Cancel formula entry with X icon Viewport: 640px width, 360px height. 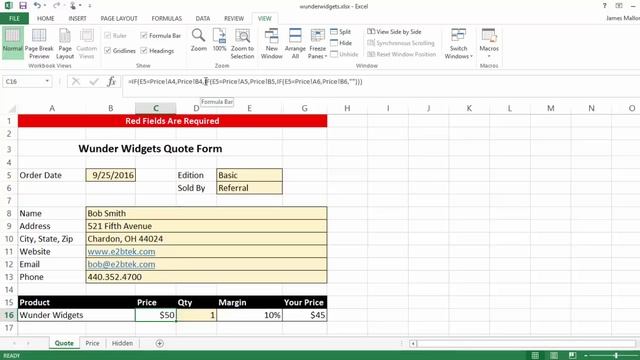(x=76, y=81)
